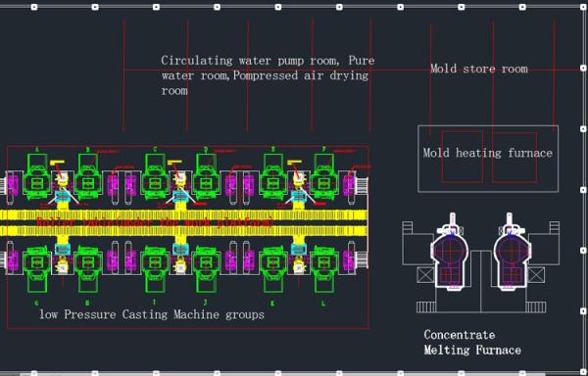The height and width of the screenshot is (376, 588).
Task: Click the red roller table label text
Action: (155, 222)
